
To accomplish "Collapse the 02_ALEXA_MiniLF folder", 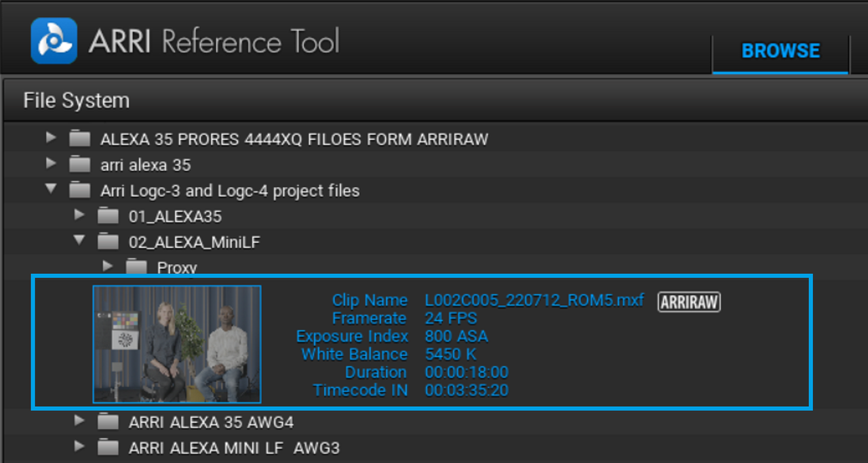I will tap(79, 241).
